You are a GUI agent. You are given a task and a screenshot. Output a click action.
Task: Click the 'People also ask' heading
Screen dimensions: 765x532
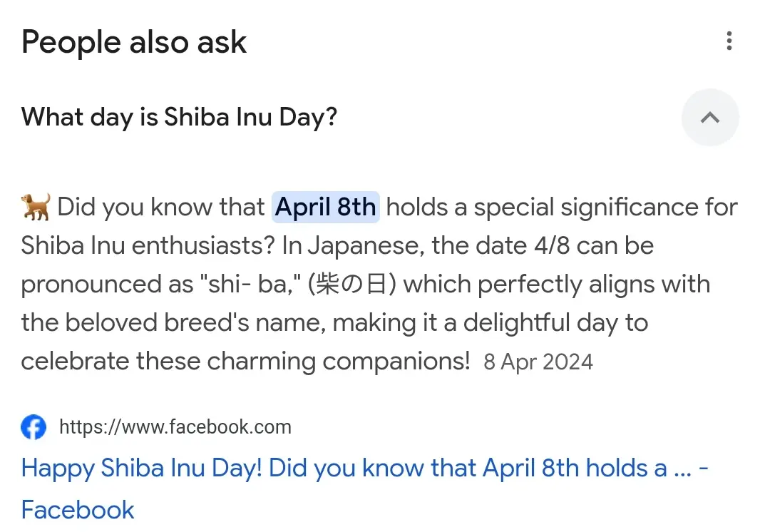pyautogui.click(x=134, y=43)
